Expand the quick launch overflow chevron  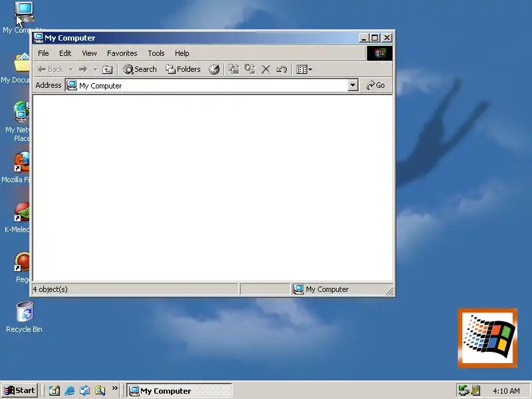pyautogui.click(x=114, y=388)
